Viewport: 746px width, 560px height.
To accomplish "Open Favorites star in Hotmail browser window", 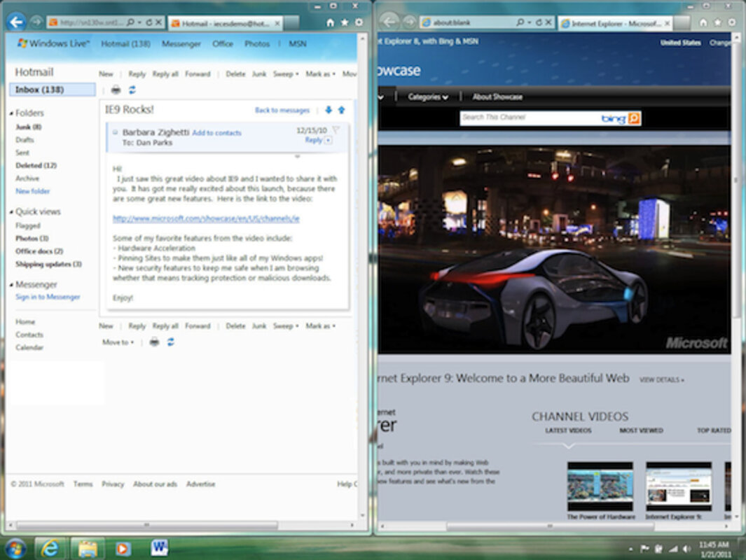I will [x=345, y=22].
